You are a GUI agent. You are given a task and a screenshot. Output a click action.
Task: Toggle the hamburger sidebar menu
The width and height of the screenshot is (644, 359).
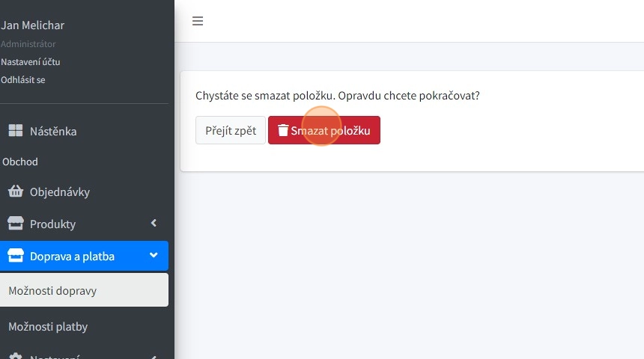click(198, 21)
